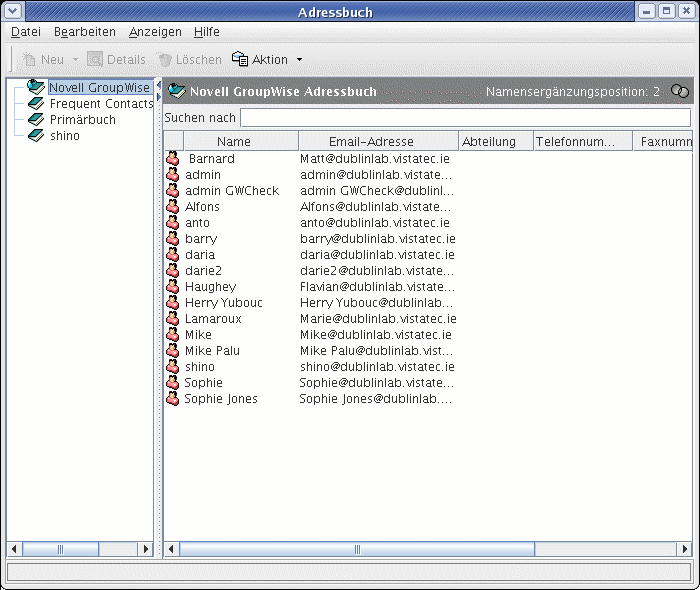Click the user icon beside daria

[173, 255]
